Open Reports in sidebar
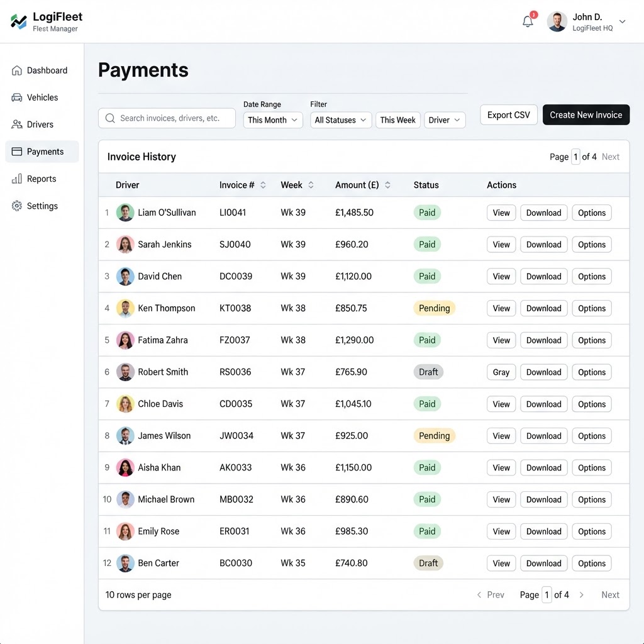The image size is (644, 644). click(42, 179)
